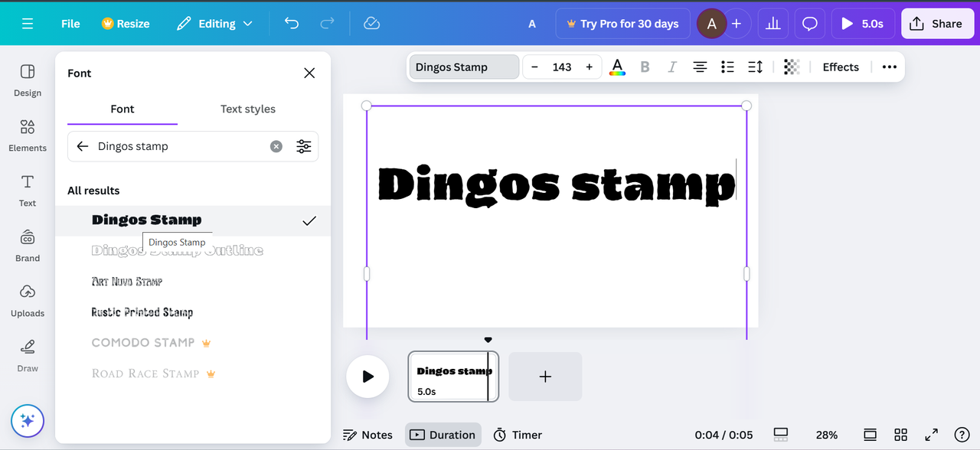
Task: Open the hamburger main menu
Action: (28, 24)
